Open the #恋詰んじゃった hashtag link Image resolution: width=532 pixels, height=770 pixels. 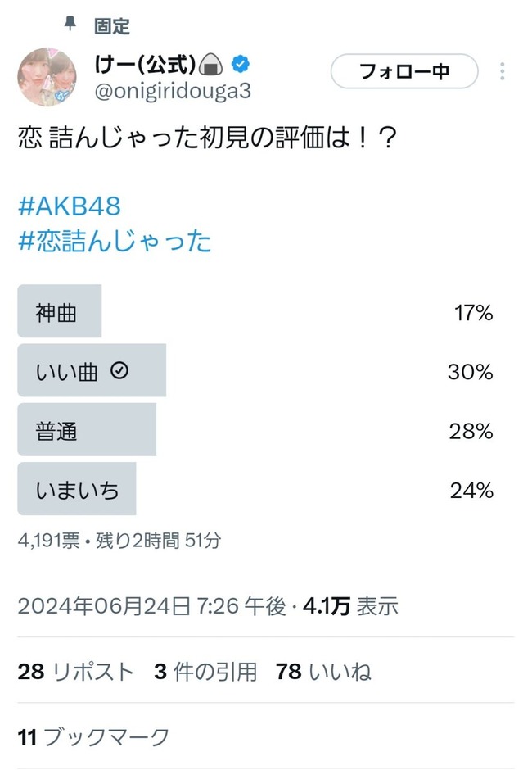[x=115, y=240]
